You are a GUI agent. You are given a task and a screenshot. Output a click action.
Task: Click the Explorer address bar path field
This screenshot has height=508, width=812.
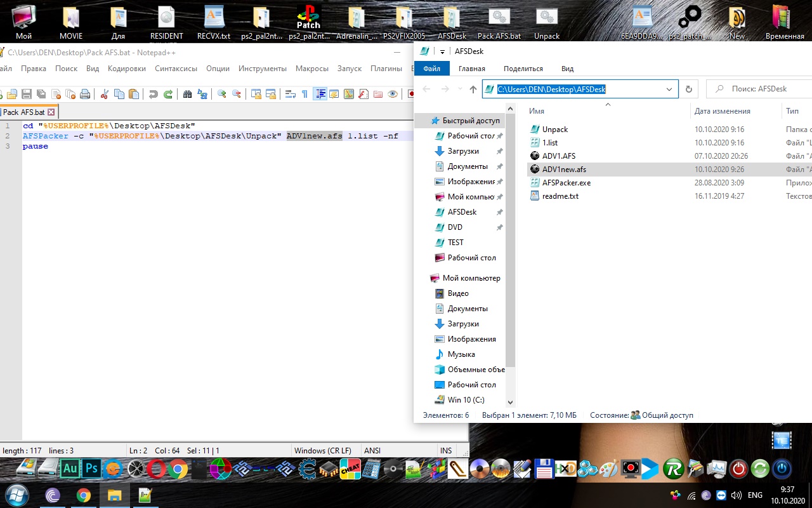580,90
